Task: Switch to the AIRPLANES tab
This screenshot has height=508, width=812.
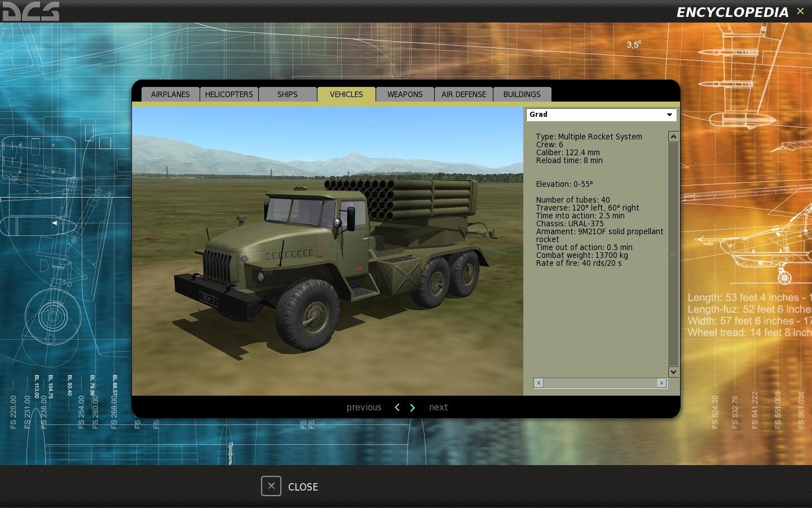Action: point(170,94)
